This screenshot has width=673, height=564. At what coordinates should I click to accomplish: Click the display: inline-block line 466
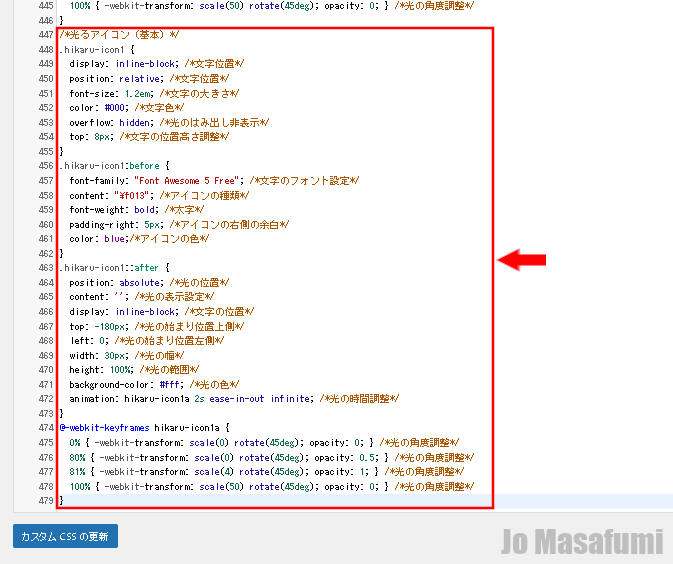point(162,312)
